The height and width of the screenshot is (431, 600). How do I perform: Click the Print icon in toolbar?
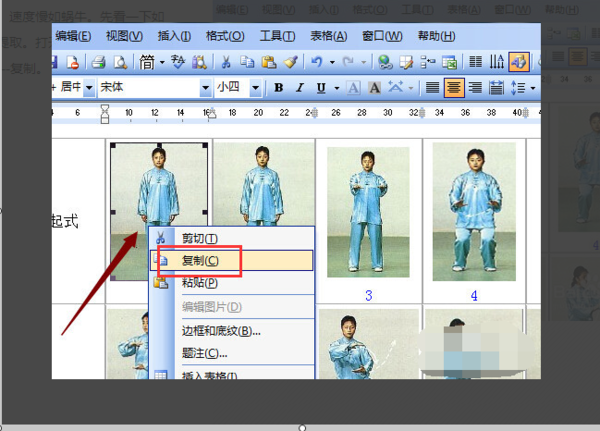tap(99, 62)
